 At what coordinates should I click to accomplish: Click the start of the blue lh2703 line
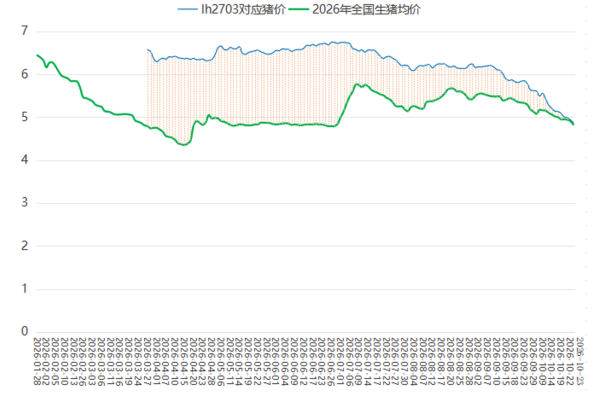point(148,49)
